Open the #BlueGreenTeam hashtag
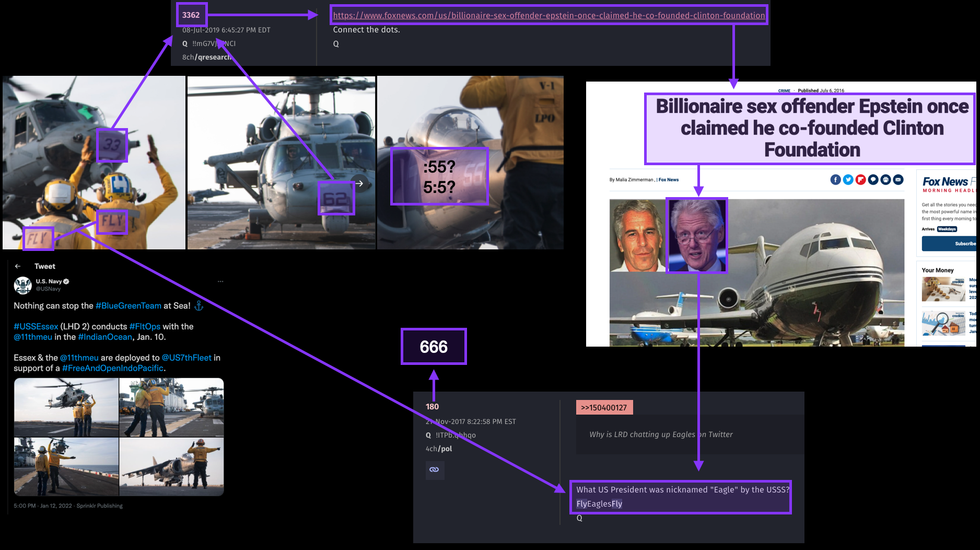This screenshot has height=550, width=980. point(129,306)
